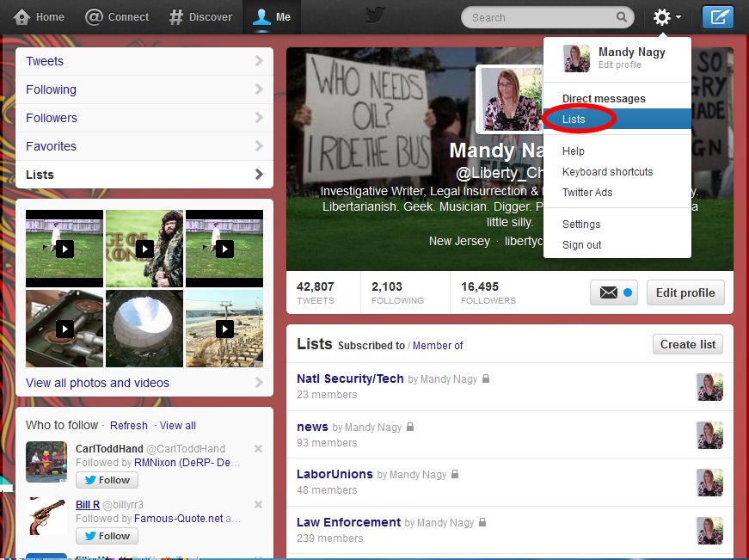Click Bill R revolver avatar
This screenshot has width=749, height=560.
[x=46, y=518]
